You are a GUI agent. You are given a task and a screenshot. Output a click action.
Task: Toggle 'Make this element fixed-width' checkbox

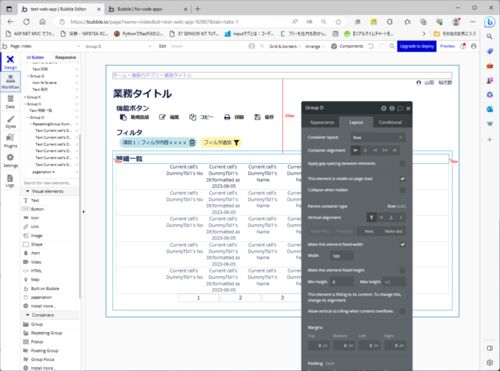[403, 244]
